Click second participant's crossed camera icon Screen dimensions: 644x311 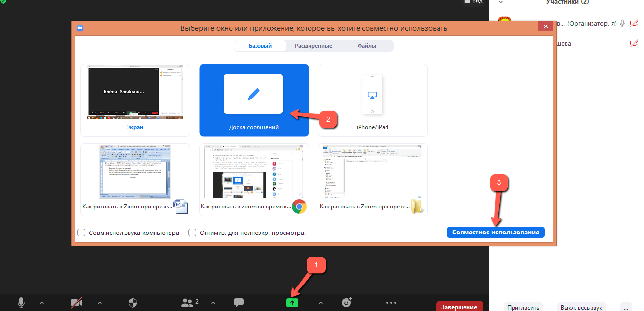click(x=634, y=43)
